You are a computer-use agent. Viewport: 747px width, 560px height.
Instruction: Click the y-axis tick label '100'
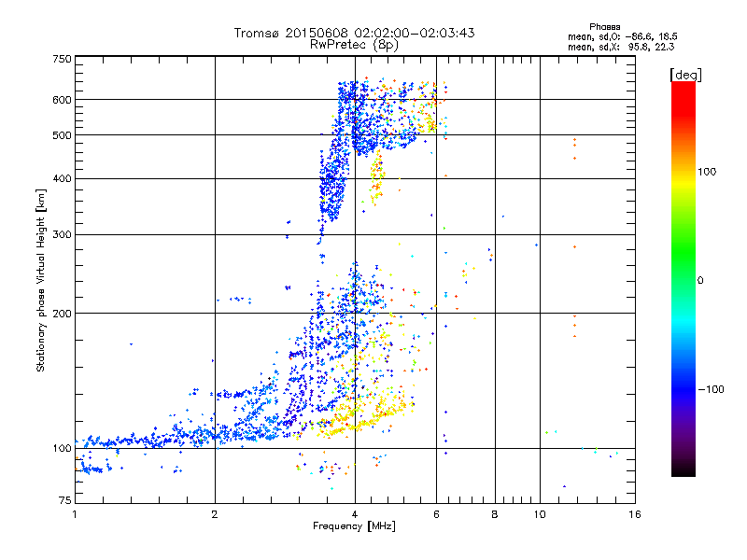(x=63, y=449)
